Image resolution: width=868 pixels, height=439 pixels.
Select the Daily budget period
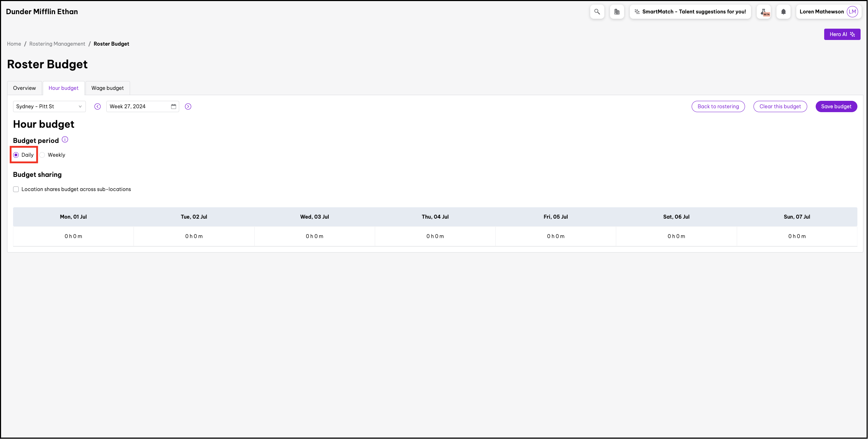click(x=16, y=155)
